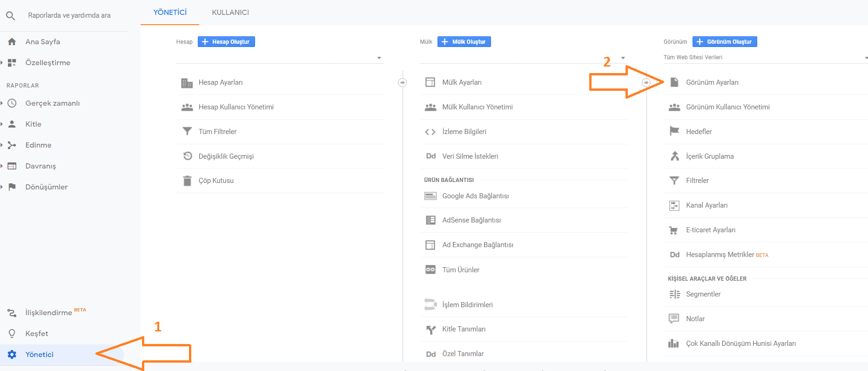Expand the Dönüşümler menu item
The image size is (868, 371).
pos(46,187)
